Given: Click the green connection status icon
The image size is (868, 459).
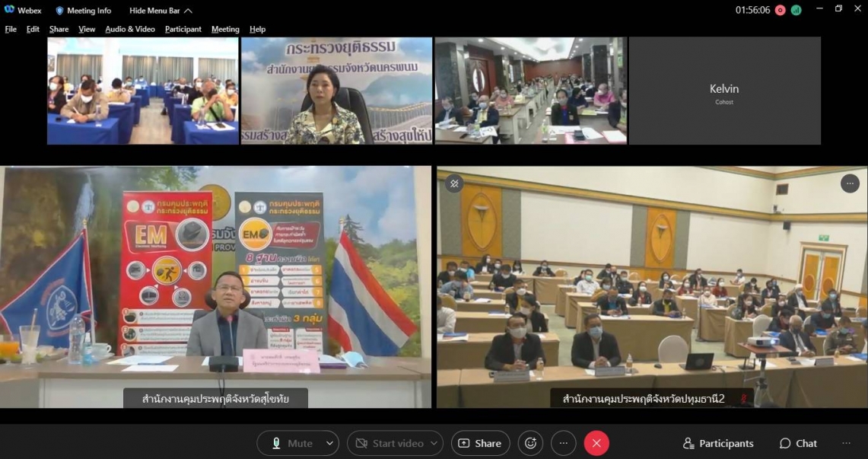Looking at the screenshot, I should (x=796, y=11).
